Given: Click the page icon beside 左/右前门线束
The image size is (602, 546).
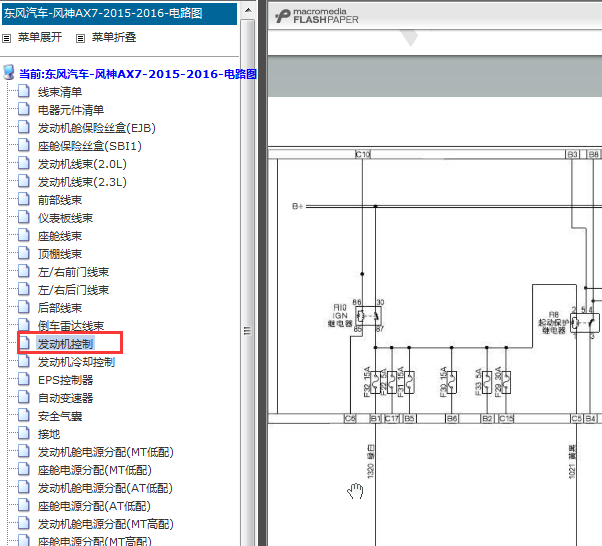Looking at the screenshot, I should [24, 271].
